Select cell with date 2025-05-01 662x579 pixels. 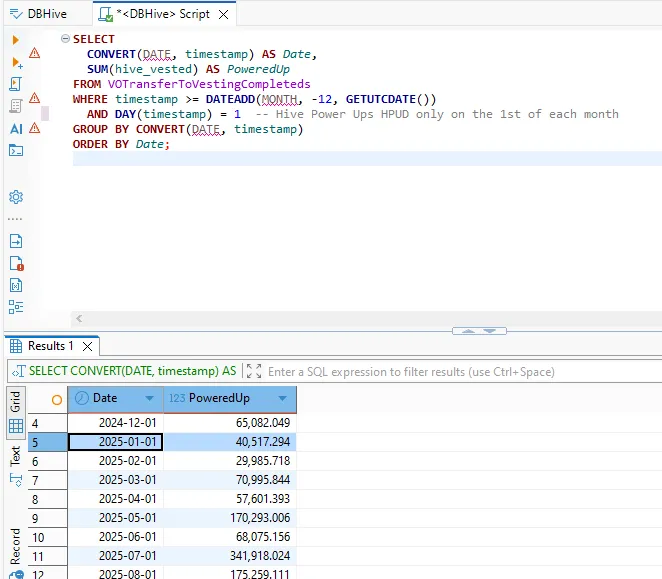[116, 518]
